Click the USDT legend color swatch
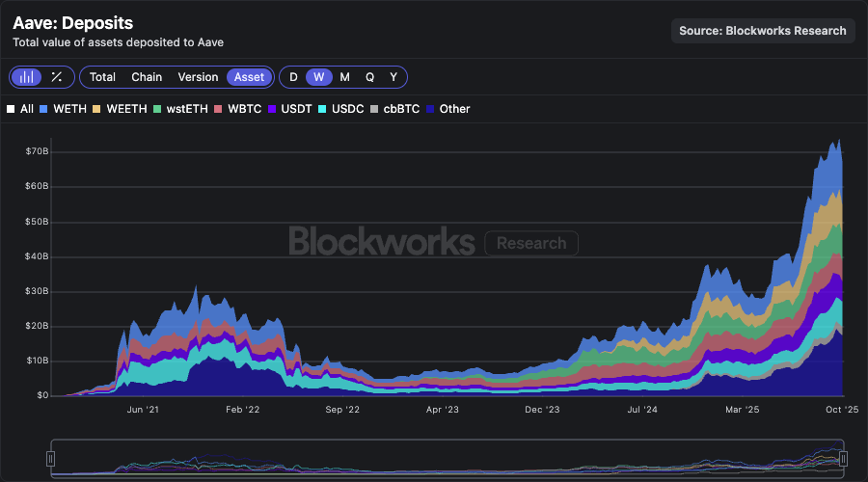This screenshot has width=868, height=482. pos(273,109)
